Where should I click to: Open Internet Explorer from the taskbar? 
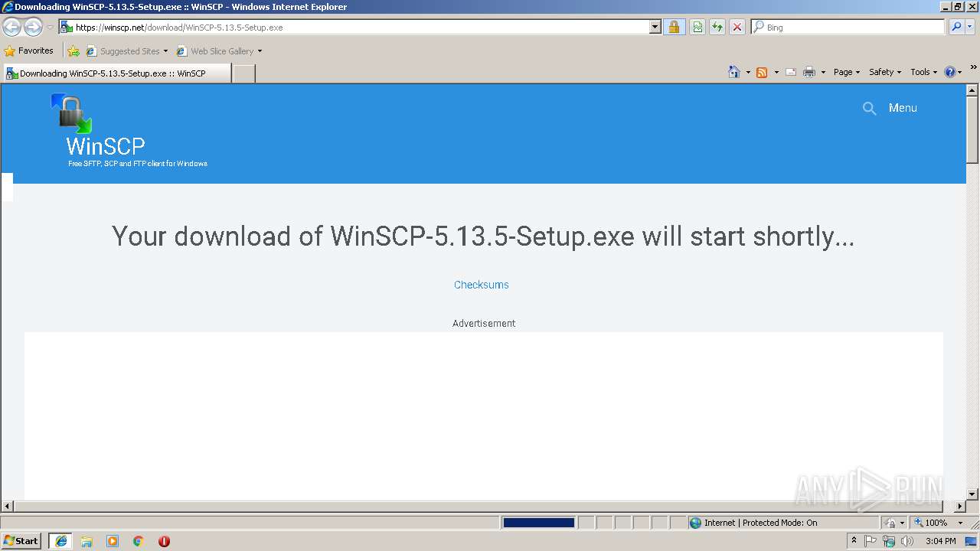click(60, 541)
